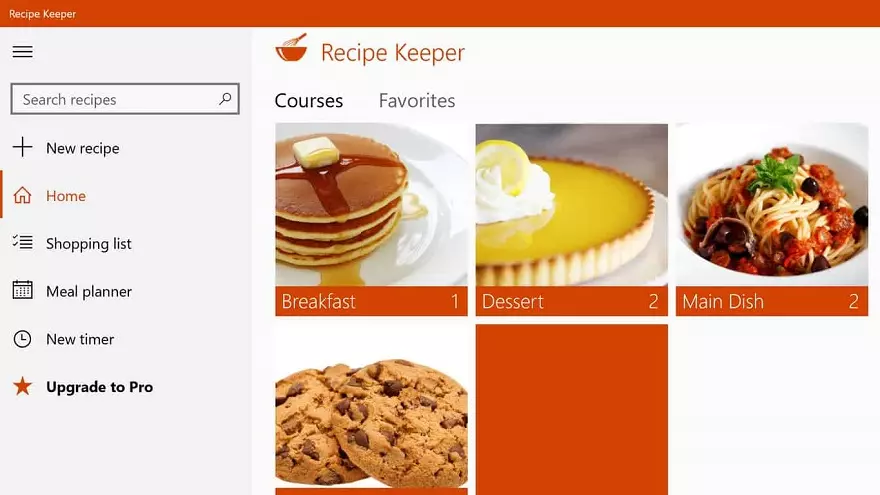Open the Dessert course tile
This screenshot has width=880, height=495.
[x=572, y=219]
